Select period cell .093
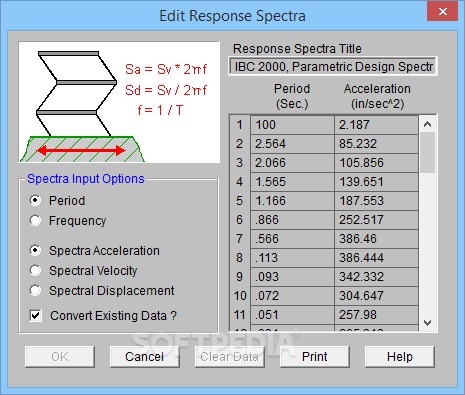This screenshot has height=395, width=465. (x=292, y=277)
